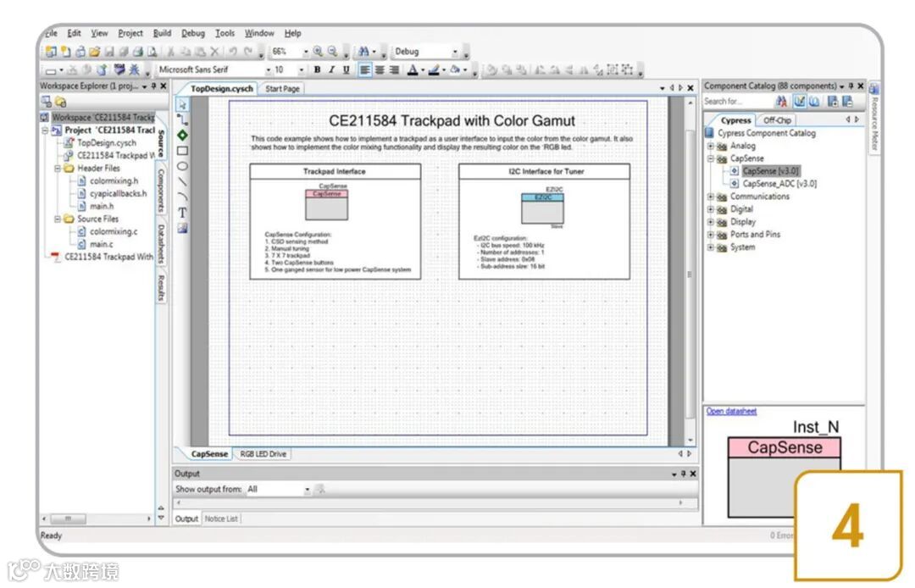The height and width of the screenshot is (588, 915).
Task: Toggle Underline formatting
Action: 346,69
